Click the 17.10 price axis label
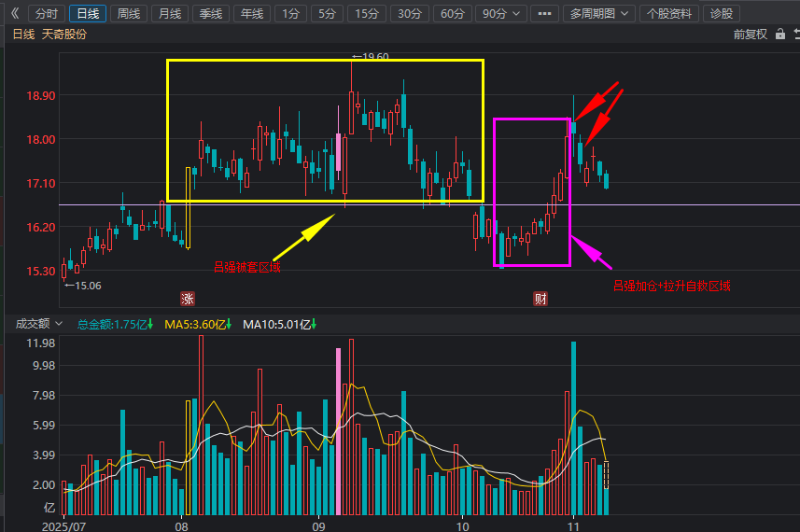The width and height of the screenshot is (800, 532). (40, 183)
